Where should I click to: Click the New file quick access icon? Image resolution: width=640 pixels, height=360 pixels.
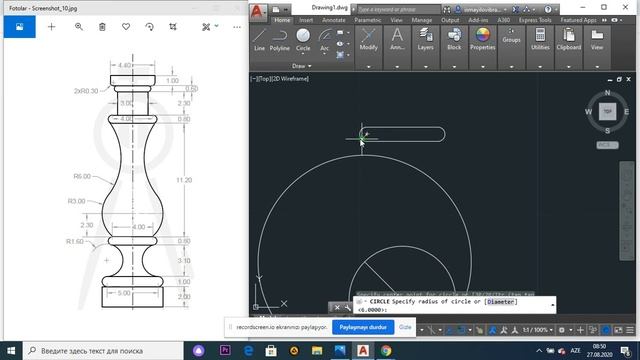pos(276,9)
